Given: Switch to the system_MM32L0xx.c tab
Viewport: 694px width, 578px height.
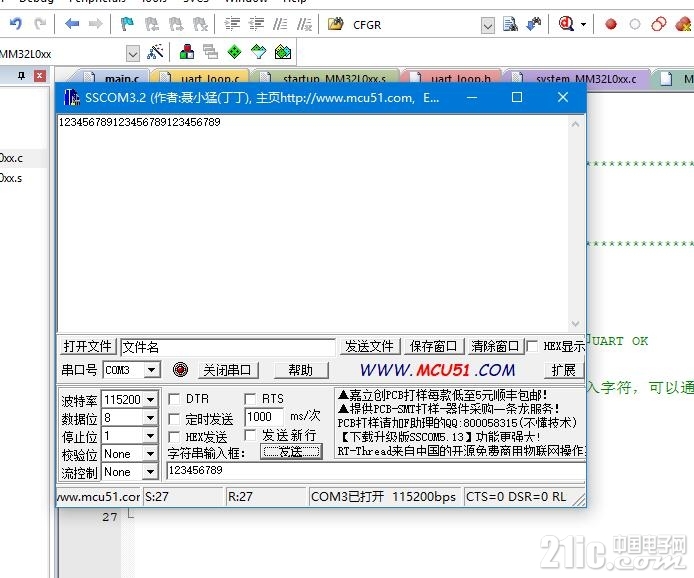Looking at the screenshot, I should point(578,78).
